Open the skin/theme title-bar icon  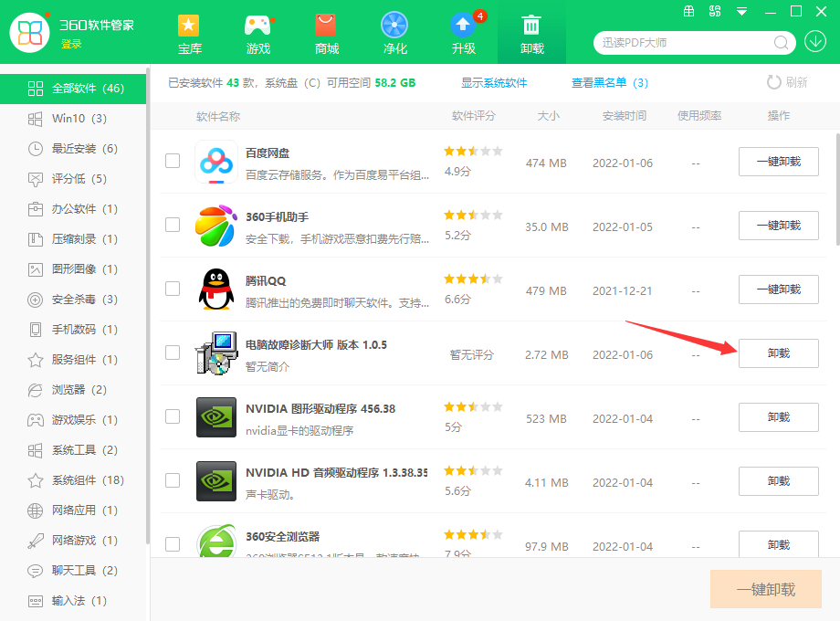click(715, 11)
